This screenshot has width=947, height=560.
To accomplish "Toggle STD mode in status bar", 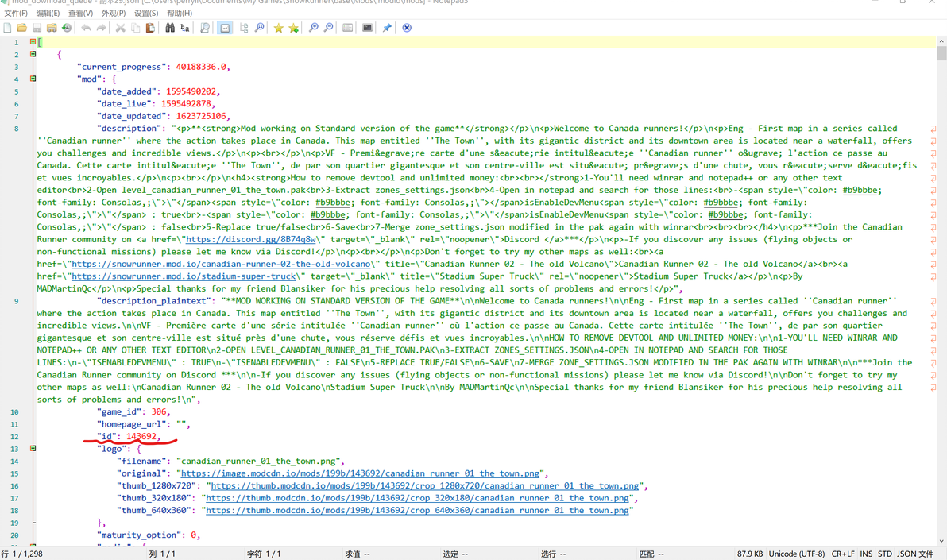I will point(885,554).
